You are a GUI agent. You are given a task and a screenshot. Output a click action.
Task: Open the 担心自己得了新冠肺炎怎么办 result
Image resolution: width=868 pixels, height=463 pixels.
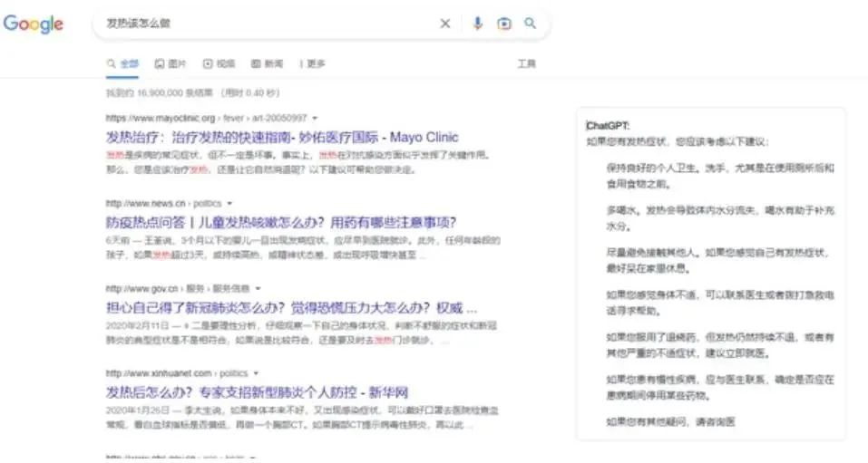290,308
